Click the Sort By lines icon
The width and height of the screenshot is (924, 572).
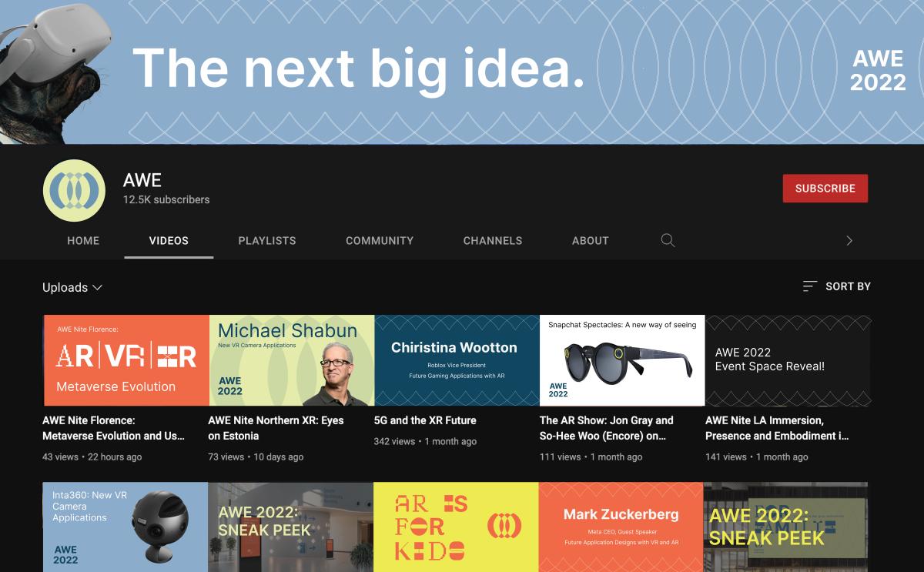click(x=809, y=286)
